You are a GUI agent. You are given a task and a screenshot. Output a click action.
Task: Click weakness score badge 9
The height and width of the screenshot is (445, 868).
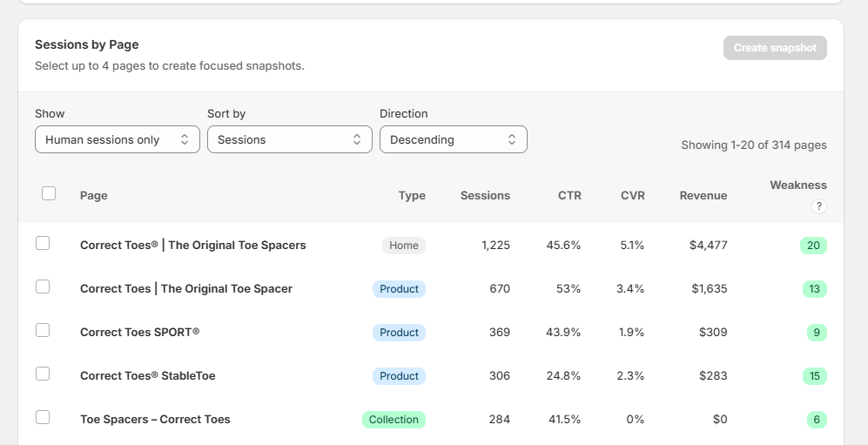[818, 333]
